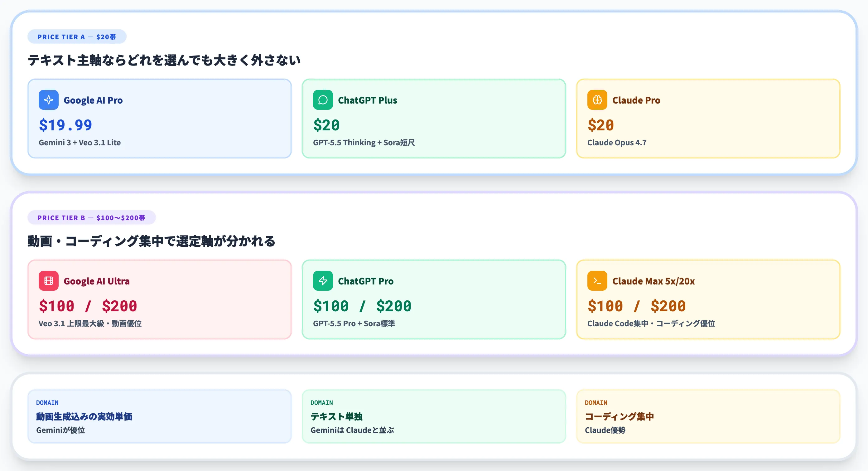Image resolution: width=868 pixels, height=471 pixels.
Task: Click 'GPT-5.5 Pro + Sora標準' description
Action: pyautogui.click(x=354, y=324)
